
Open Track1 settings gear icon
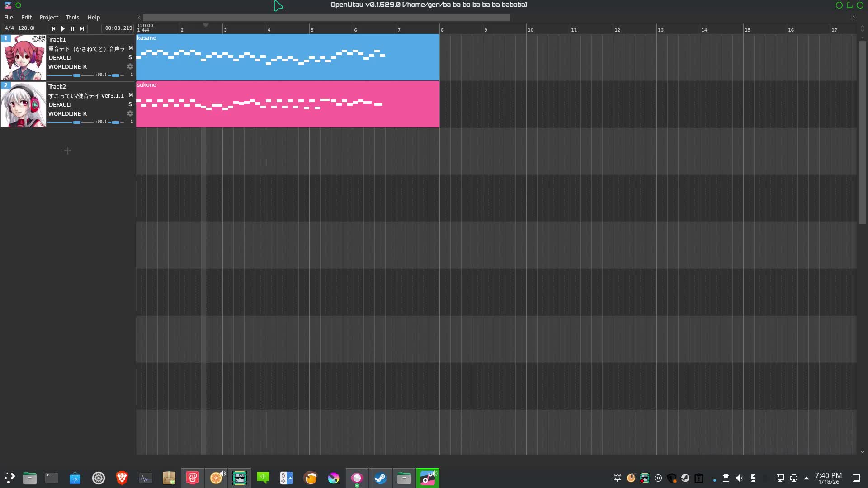coord(130,66)
